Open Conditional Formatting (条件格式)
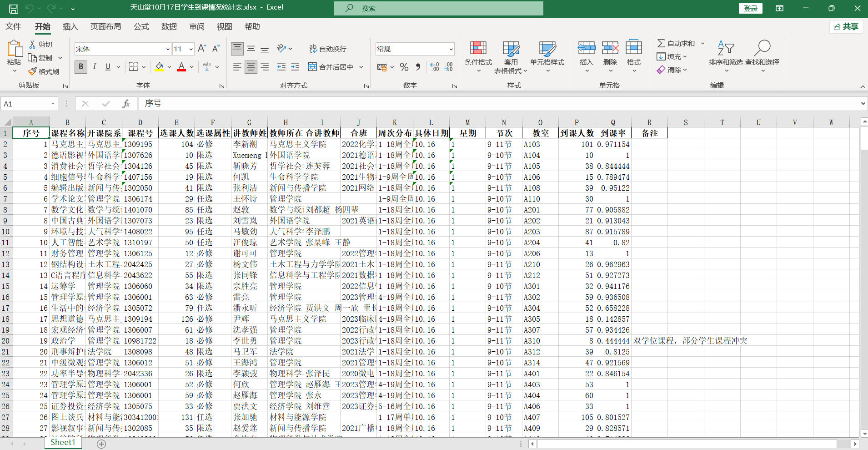This screenshot has width=868, height=450. pos(478,56)
